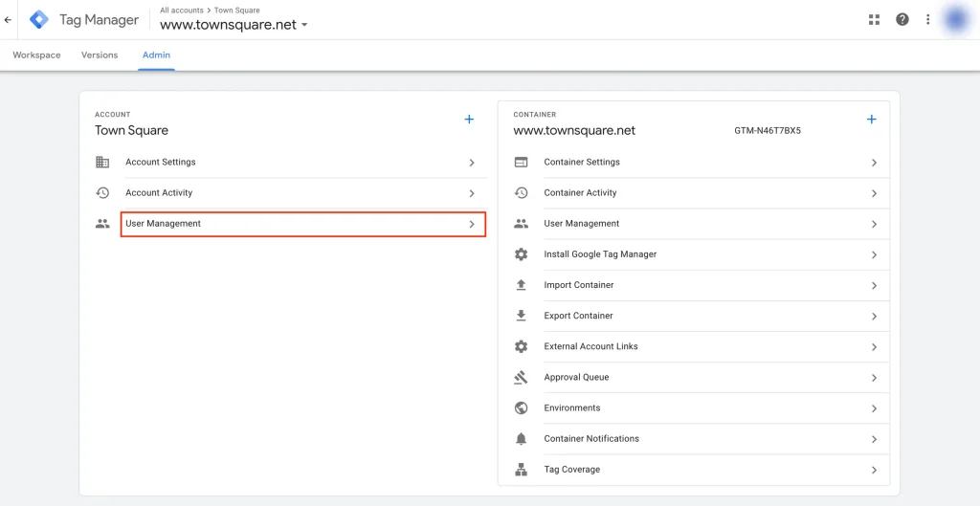Click the container ID GTM-N46T7BX5
The image size is (980, 506).
(768, 131)
